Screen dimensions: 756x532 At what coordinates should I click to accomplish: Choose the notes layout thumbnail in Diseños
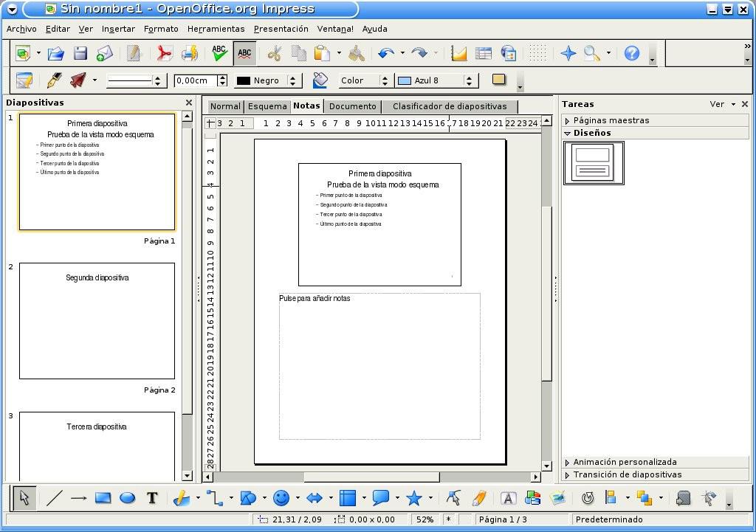coord(594,163)
